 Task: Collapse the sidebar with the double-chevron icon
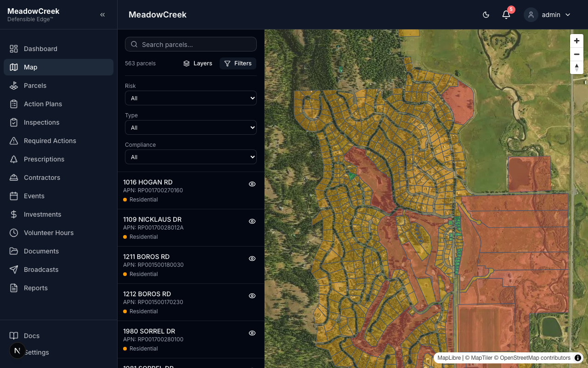click(x=102, y=15)
